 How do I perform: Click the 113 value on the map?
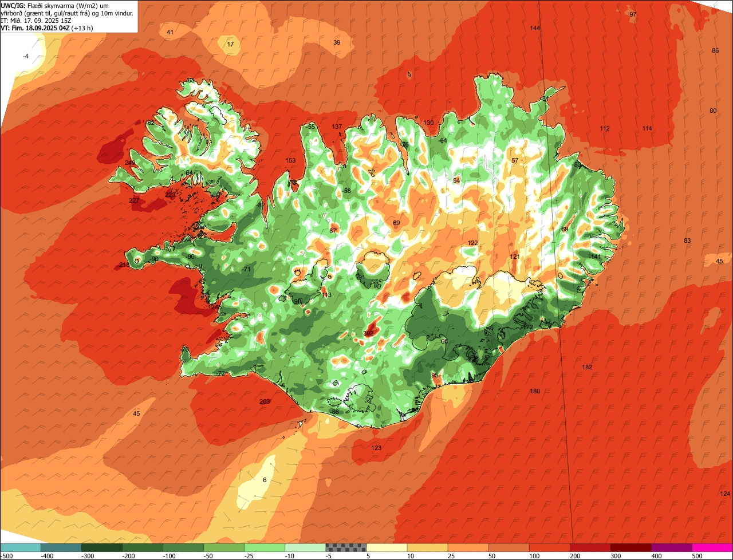[x=326, y=295]
